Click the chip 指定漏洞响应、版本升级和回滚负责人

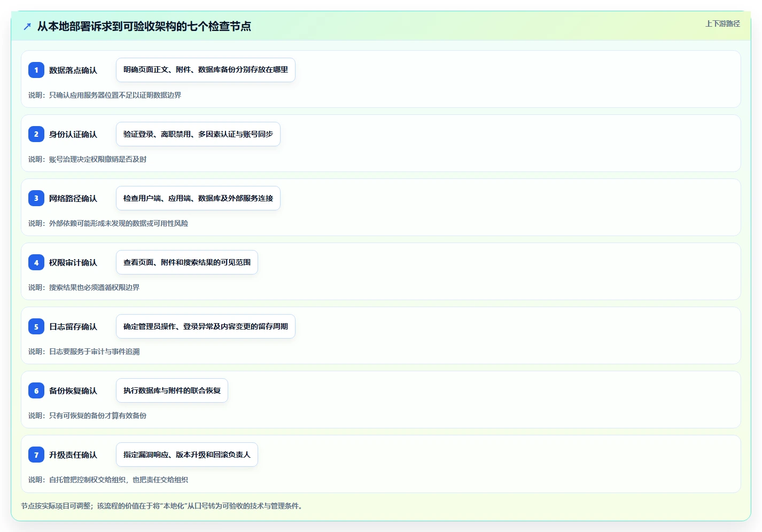pyautogui.click(x=187, y=455)
